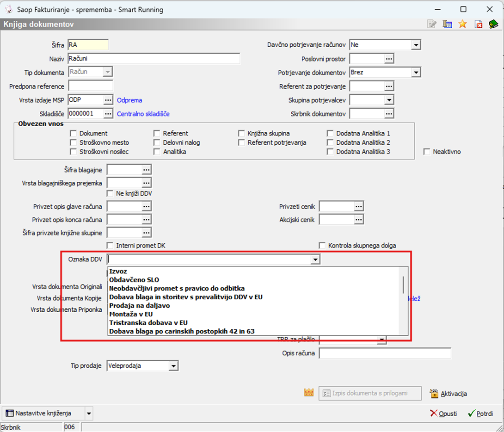The height and width of the screenshot is (432, 504).
Task: Check Dodatna Analitika 1
Action: point(330,133)
